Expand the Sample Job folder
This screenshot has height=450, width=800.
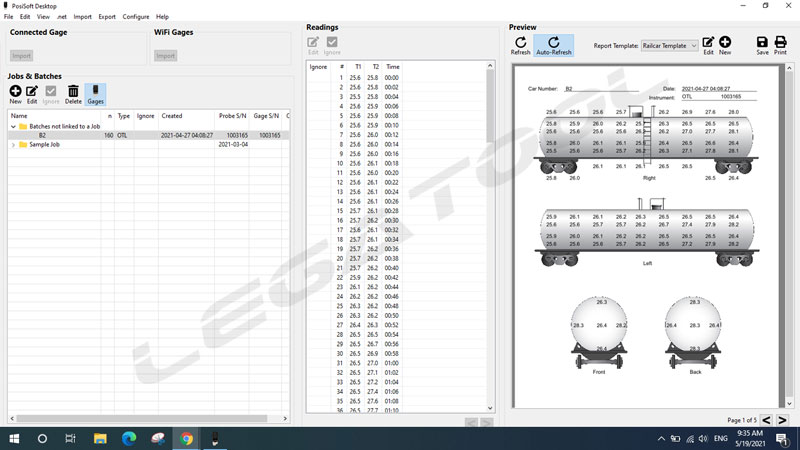pos(13,145)
